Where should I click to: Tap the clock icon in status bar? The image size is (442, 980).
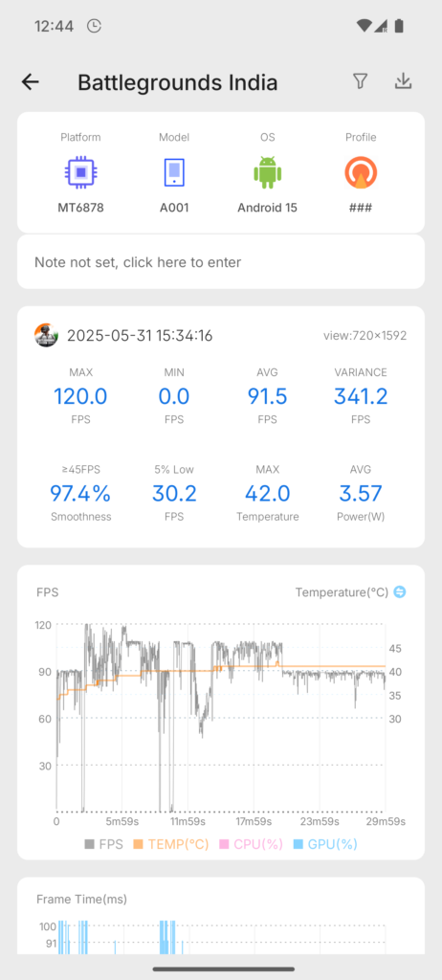(94, 26)
